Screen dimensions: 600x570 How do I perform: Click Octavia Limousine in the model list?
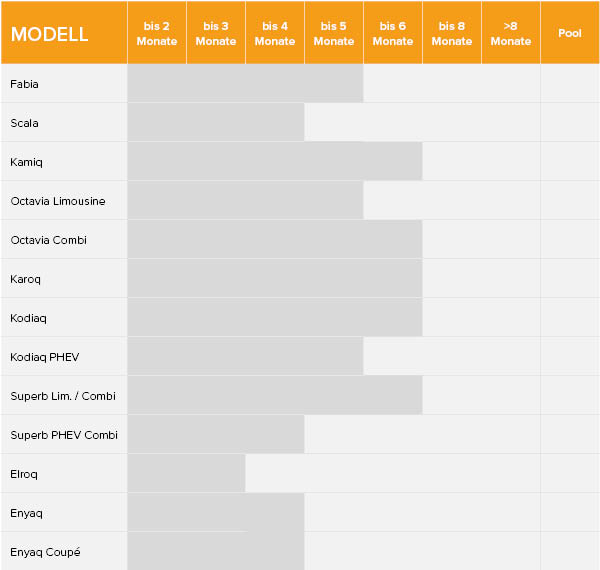coord(58,201)
